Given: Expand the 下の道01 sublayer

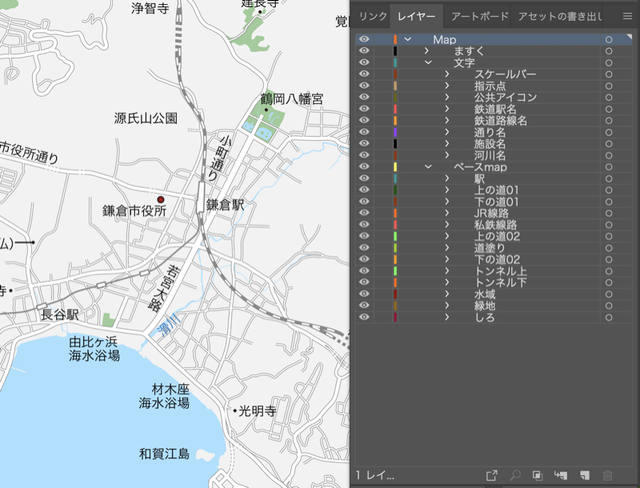Looking at the screenshot, I should (447, 202).
